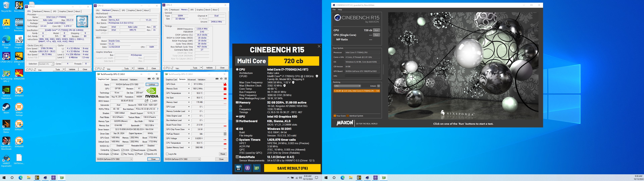Open Validation tab in GPU-Z Sensors window

[201, 79]
